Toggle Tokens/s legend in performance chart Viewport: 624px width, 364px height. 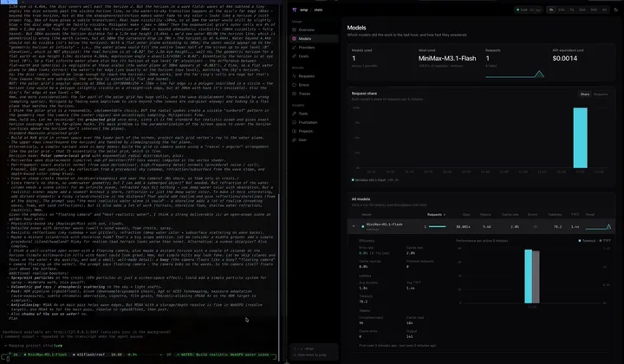587,241
